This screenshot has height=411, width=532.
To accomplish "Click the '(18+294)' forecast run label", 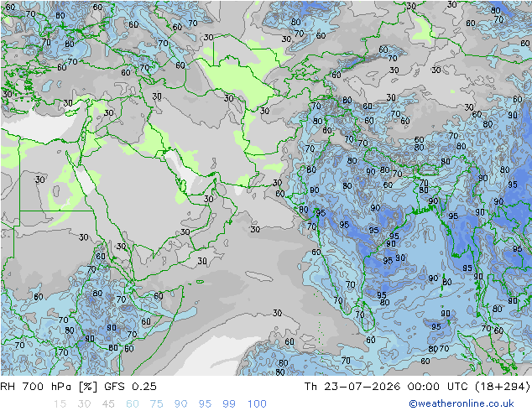I will click(503, 387).
